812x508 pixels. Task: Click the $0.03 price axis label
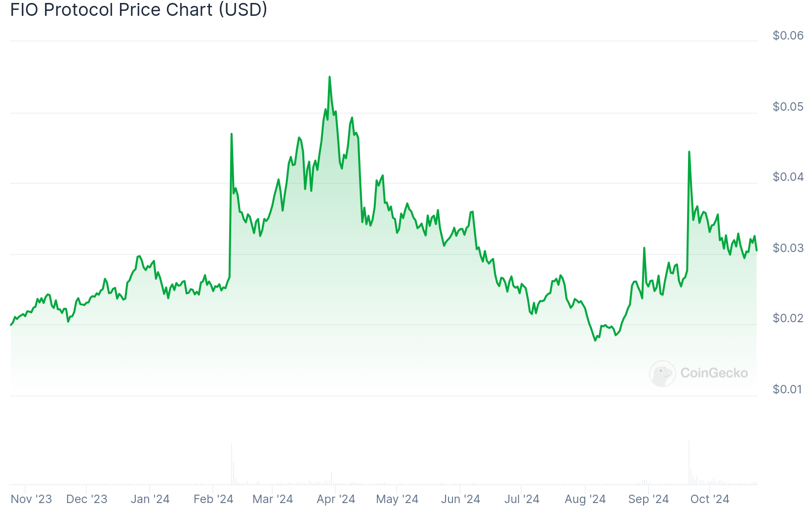(788, 248)
